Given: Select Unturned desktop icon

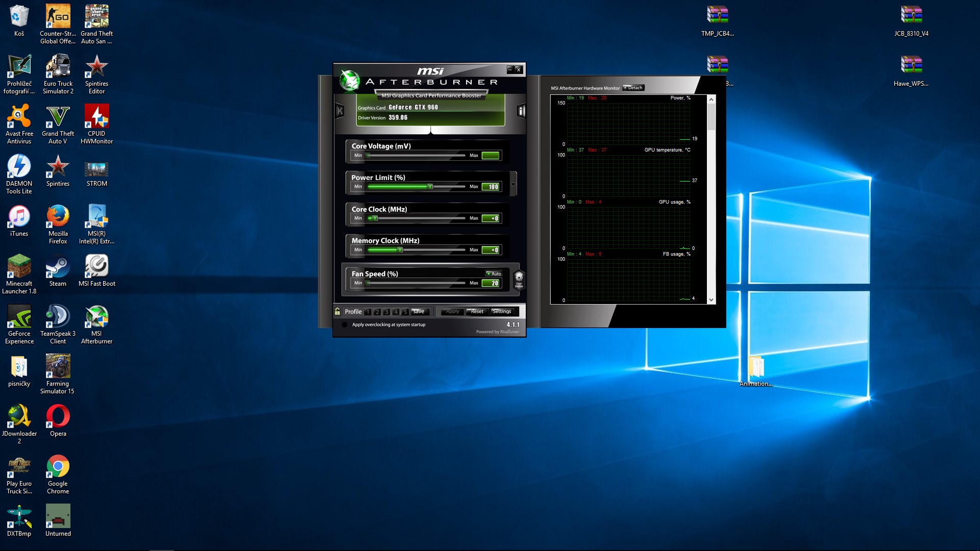Looking at the screenshot, I should pos(58,520).
